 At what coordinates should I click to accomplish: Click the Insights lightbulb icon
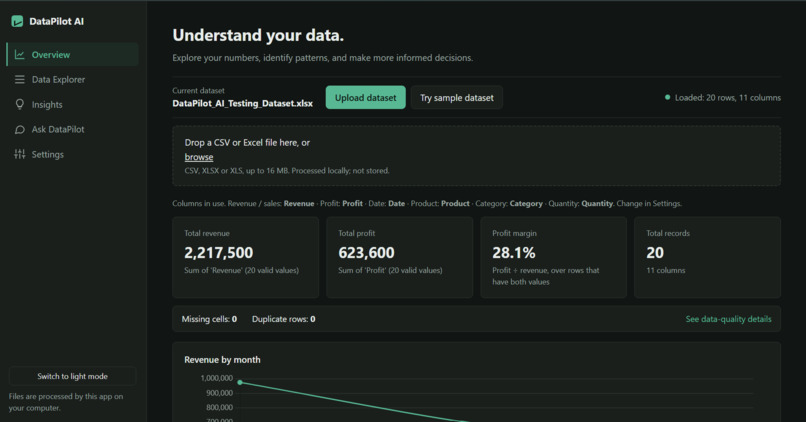(x=20, y=104)
